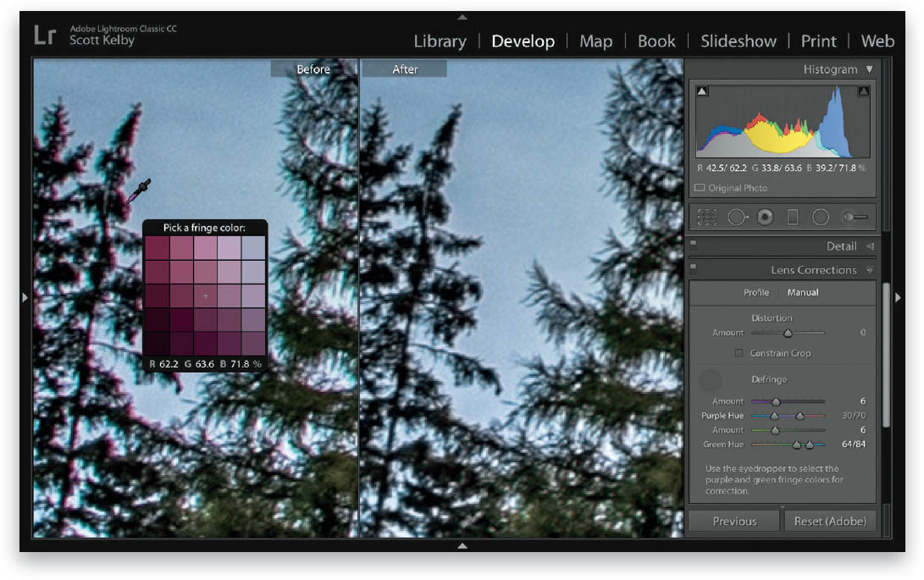Switch to the Library module
924x580 pixels.
tap(440, 41)
